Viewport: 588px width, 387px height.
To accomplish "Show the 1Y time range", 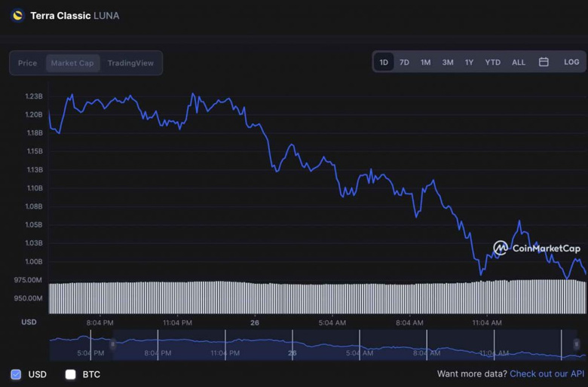I will point(469,62).
